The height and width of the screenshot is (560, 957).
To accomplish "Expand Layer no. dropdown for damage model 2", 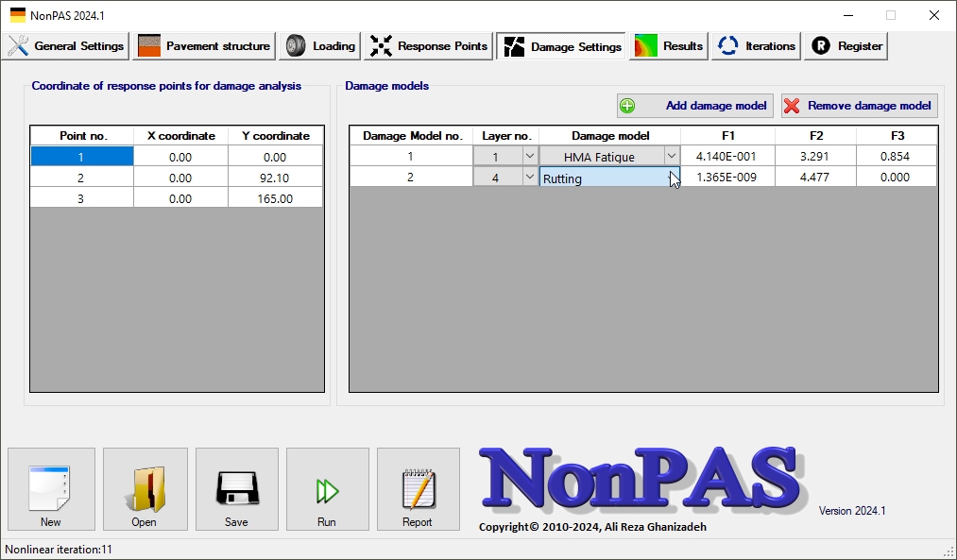I will [528, 177].
